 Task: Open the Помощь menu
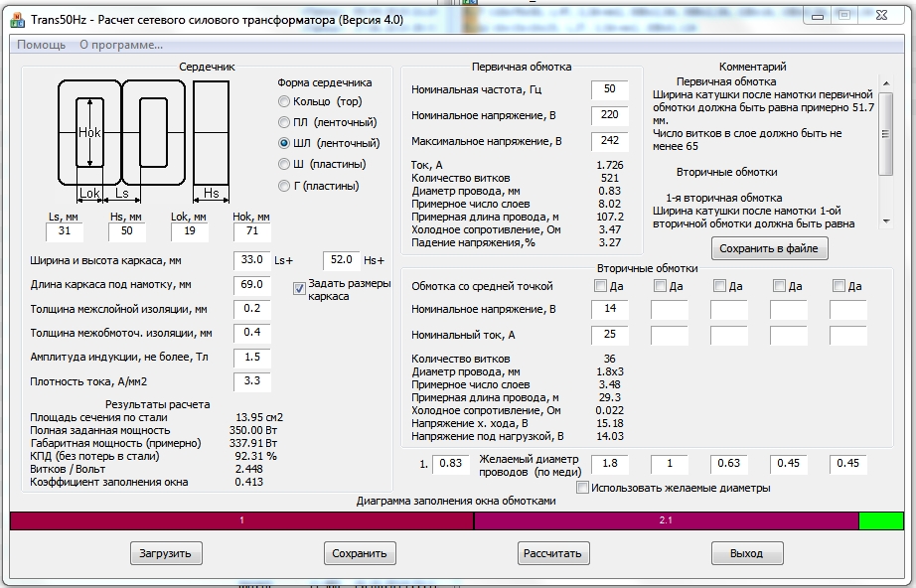pyautogui.click(x=42, y=45)
